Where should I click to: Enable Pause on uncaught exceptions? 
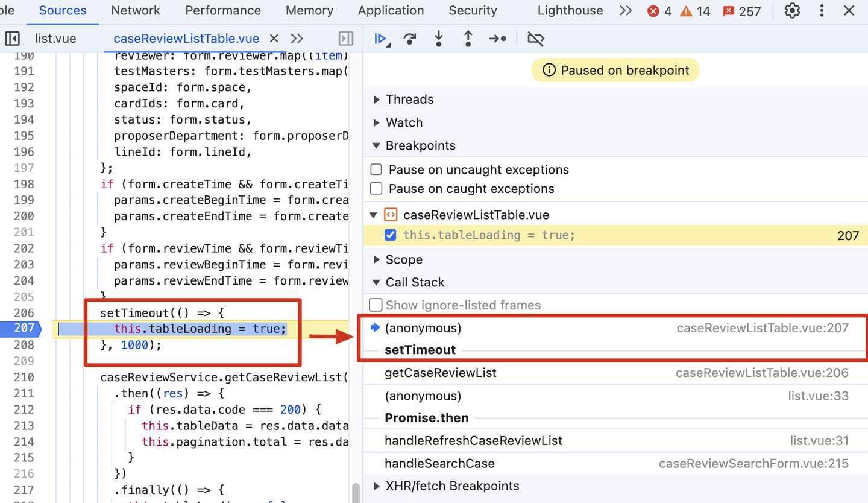point(376,170)
